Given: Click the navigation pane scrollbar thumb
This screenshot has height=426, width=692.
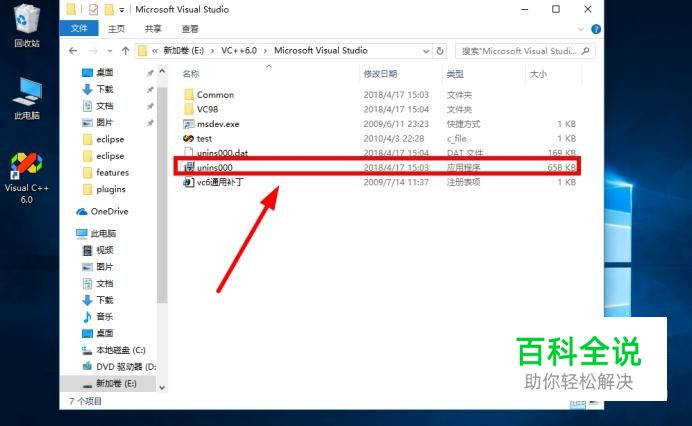Looking at the screenshot, I should point(162,193).
